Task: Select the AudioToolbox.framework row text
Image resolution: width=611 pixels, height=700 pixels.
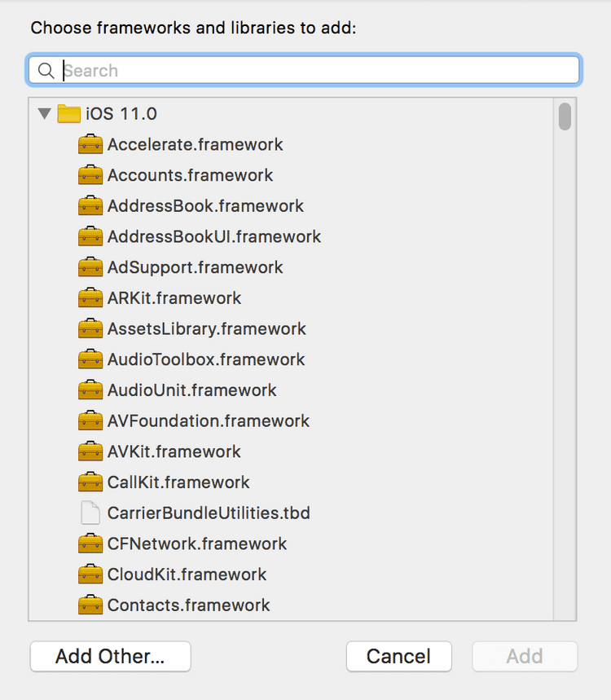Action: tap(206, 360)
